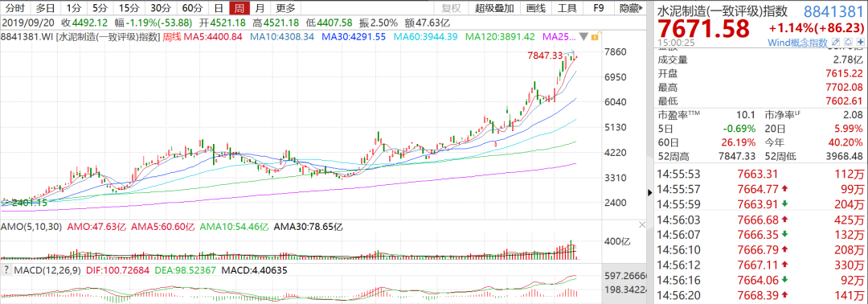Click the pencil edit icon next to Wind概念指数
Image resolution: width=868 pixels, height=304 pixels.
(835, 43)
